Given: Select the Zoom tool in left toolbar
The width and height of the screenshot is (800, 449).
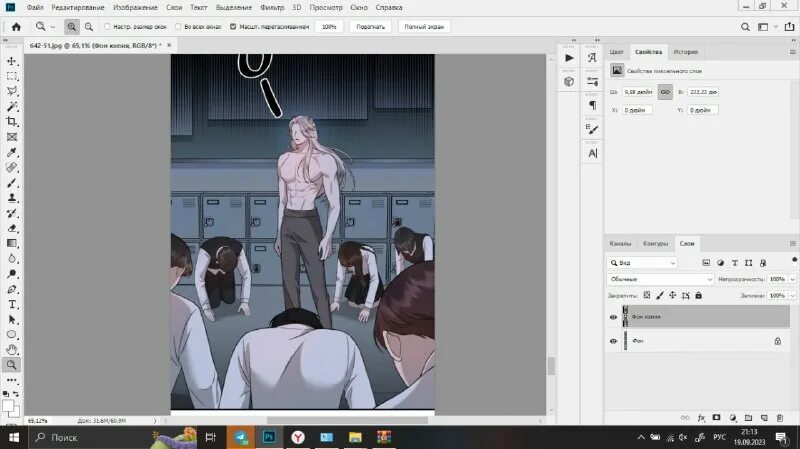Looking at the screenshot, I should coord(12,365).
